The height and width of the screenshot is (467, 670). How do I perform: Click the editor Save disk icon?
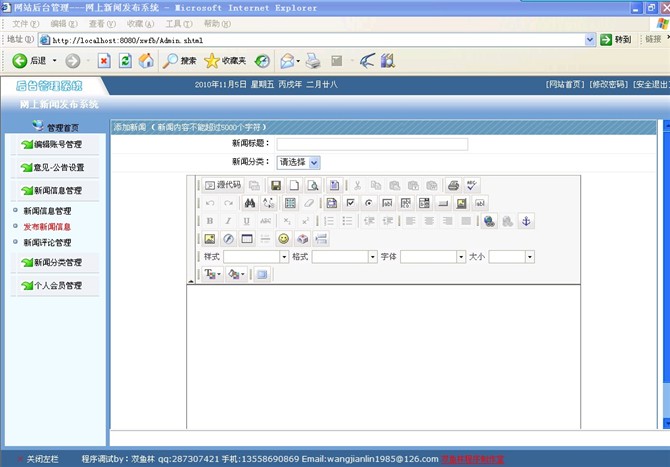tap(276, 185)
